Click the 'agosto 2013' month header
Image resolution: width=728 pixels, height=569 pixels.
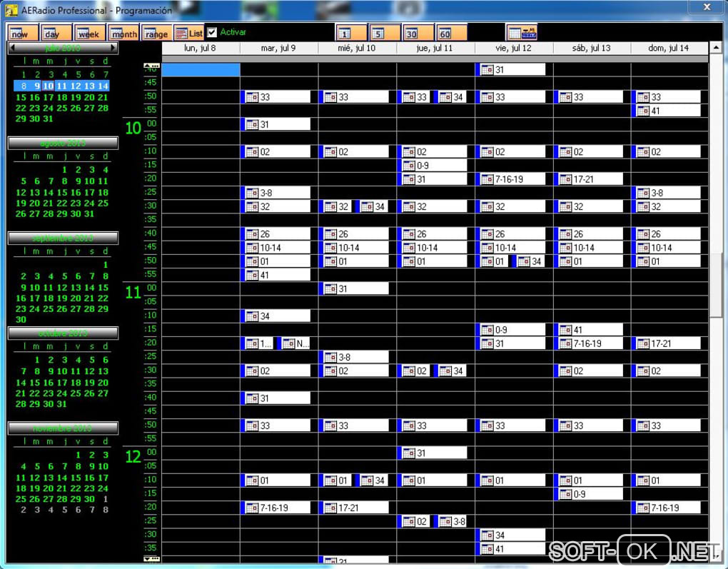[x=63, y=143]
